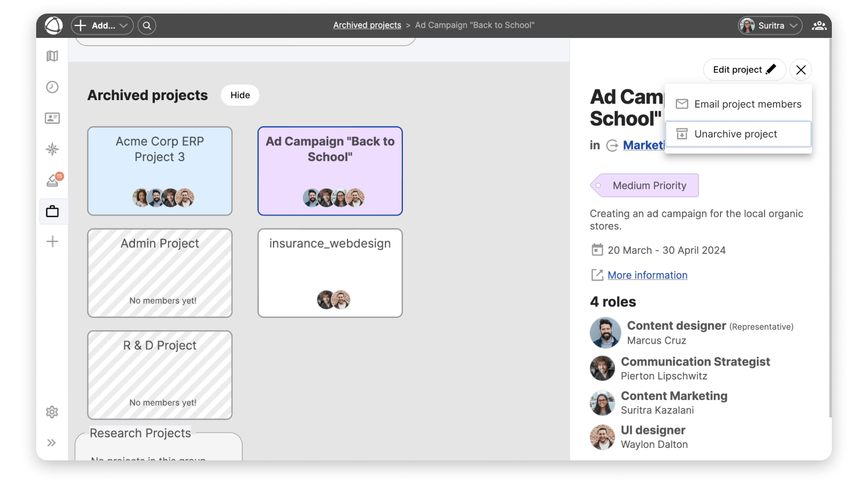The height and width of the screenshot is (483, 868).
Task: Expand the left sidebar with double chevron
Action: [52, 443]
